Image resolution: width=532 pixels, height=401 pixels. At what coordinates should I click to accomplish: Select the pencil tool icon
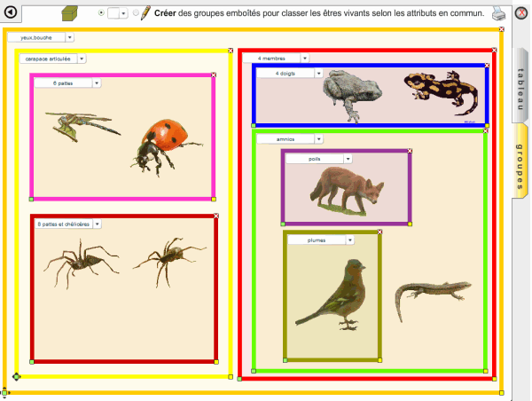pos(145,13)
